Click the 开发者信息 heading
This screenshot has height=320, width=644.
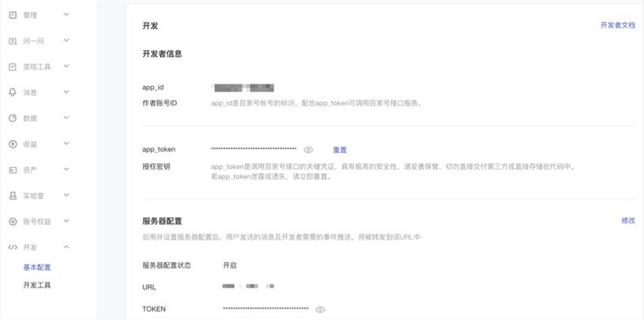(163, 54)
